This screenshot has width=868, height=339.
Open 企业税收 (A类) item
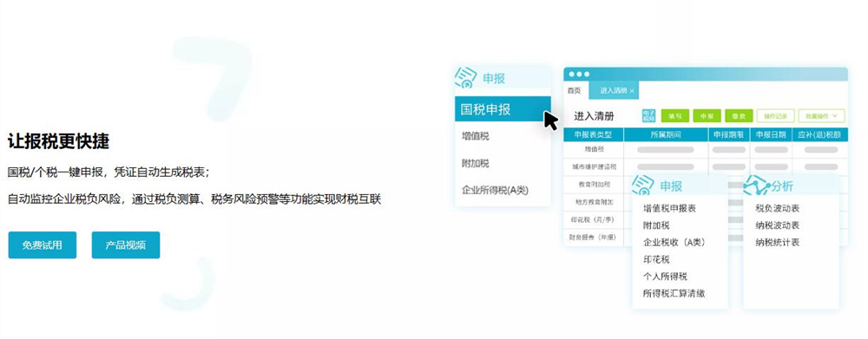point(674,242)
